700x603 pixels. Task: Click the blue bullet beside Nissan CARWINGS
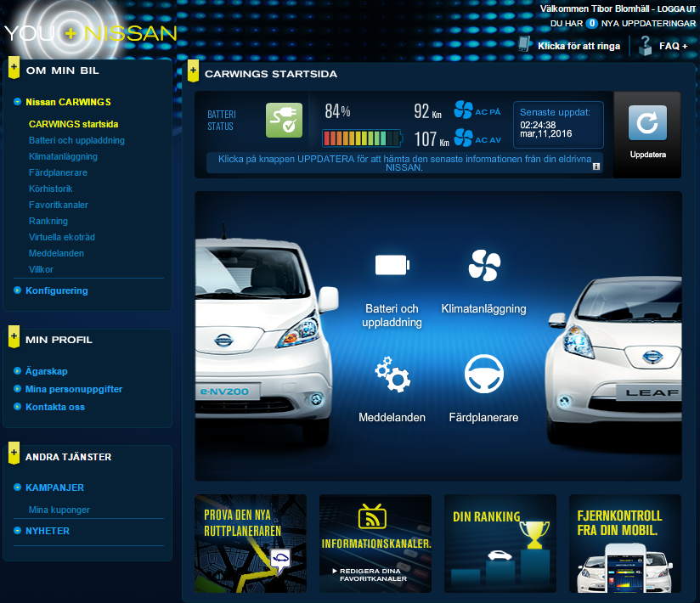tap(17, 102)
